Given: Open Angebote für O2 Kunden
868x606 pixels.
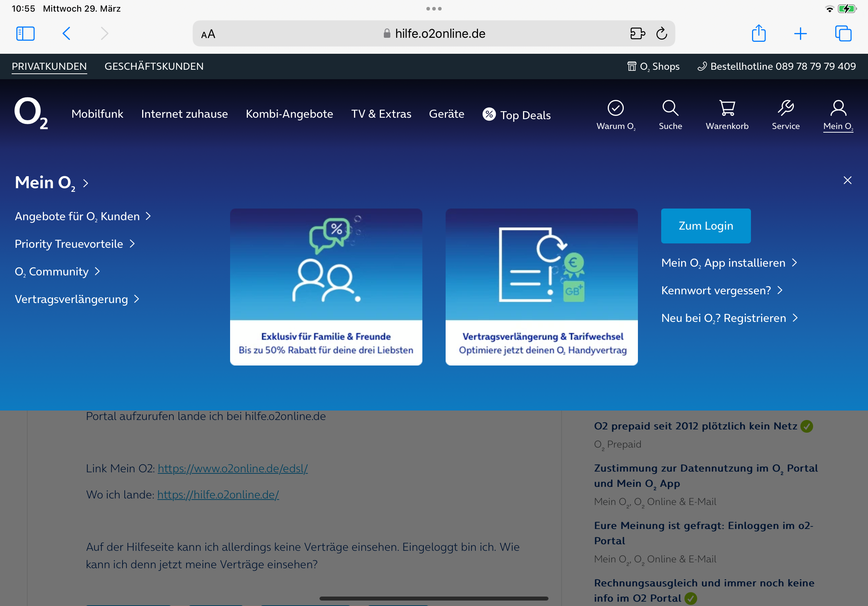Looking at the screenshot, I should point(83,217).
